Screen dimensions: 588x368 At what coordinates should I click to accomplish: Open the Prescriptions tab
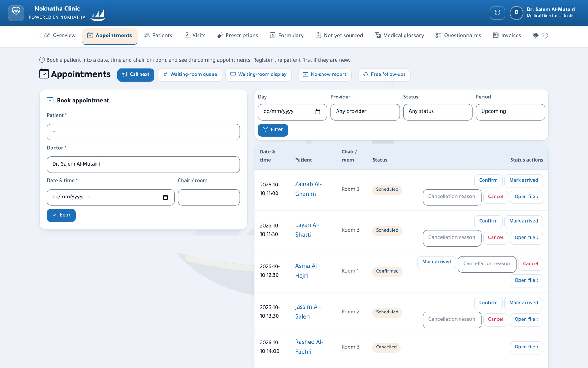click(x=238, y=36)
